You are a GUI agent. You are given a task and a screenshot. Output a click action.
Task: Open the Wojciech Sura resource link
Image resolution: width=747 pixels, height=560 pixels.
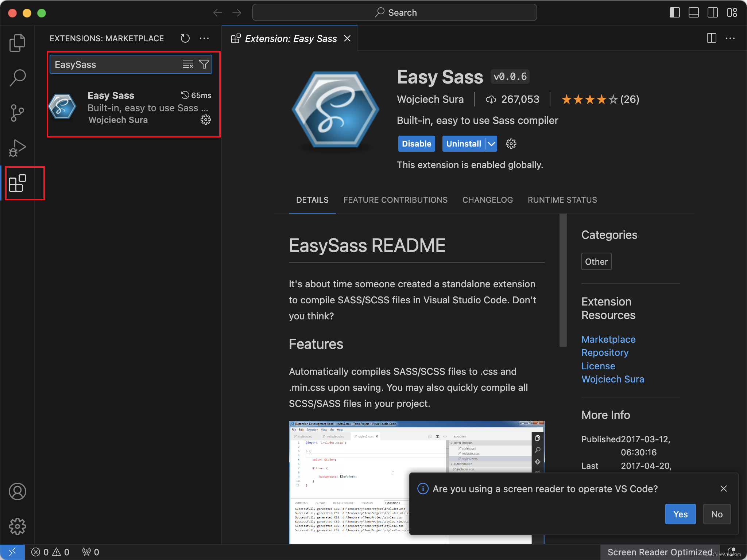(x=613, y=379)
